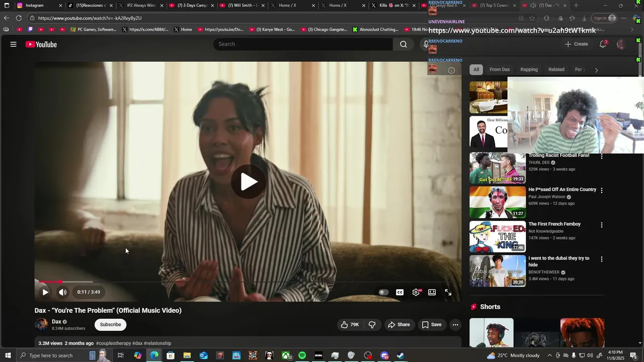Focus the YouTube search field
The image size is (644, 362).
303,44
